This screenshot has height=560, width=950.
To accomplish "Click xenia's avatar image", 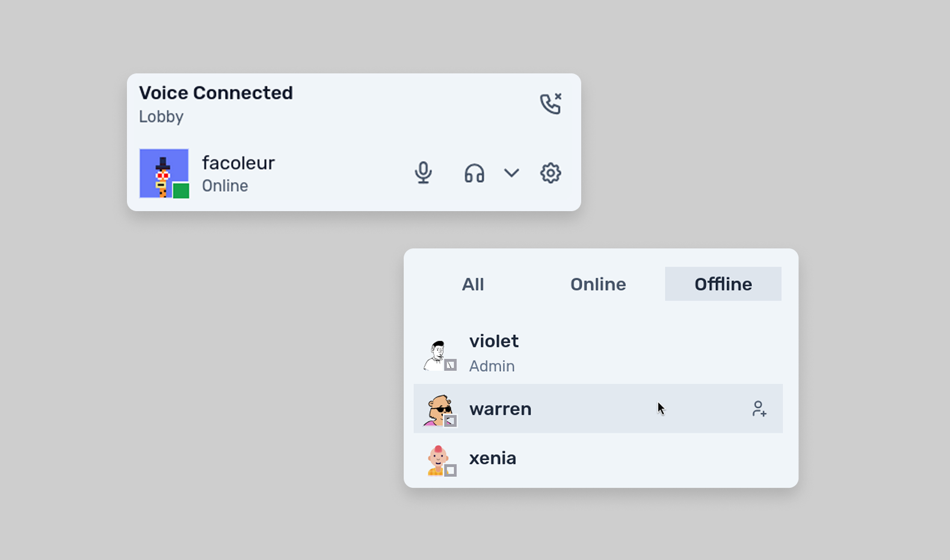I will click(437, 460).
